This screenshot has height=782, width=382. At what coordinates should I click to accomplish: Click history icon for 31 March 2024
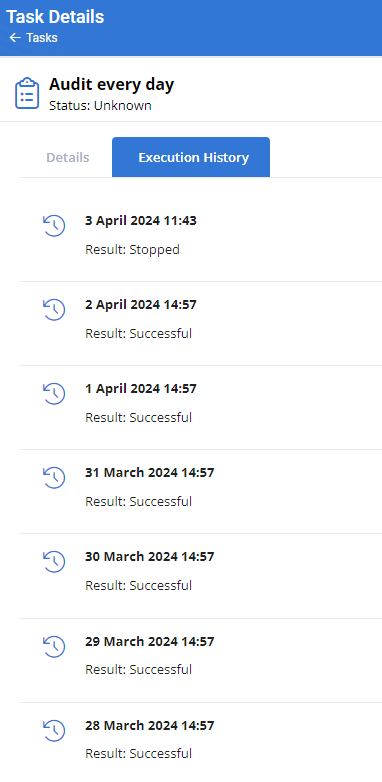[54, 477]
